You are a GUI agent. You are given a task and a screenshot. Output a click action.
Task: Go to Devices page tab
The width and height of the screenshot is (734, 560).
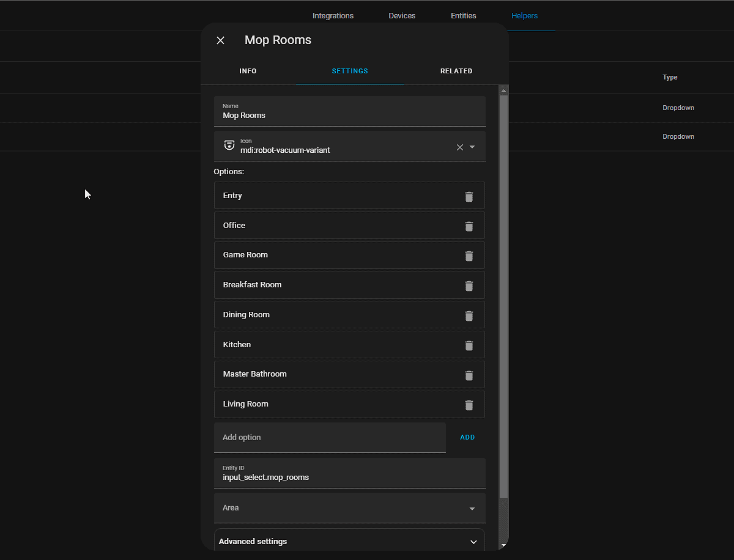click(402, 16)
